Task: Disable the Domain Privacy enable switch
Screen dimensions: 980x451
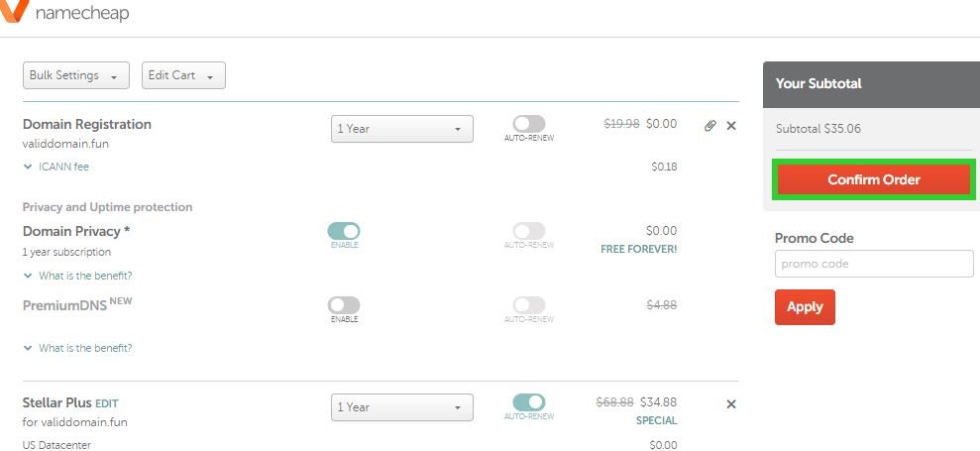Action: click(x=344, y=231)
